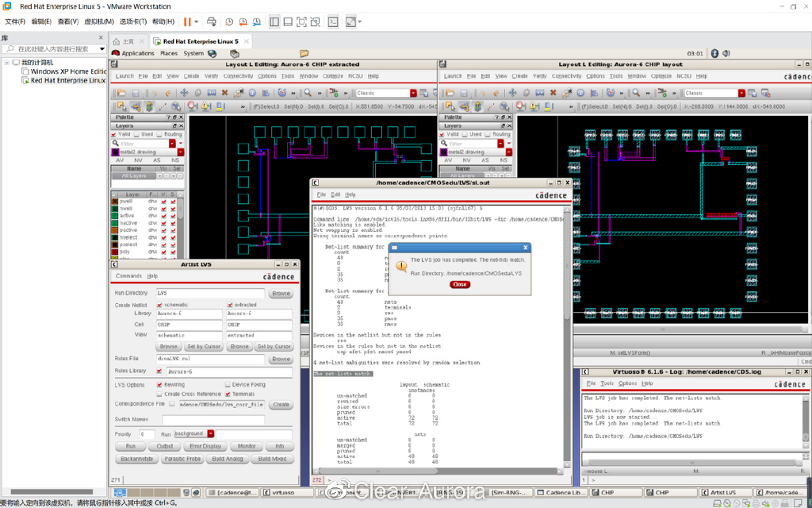Click Delete X icon in extracted layout toolbar
Viewport: 812px width, 508px height.
pyautogui.click(x=224, y=93)
